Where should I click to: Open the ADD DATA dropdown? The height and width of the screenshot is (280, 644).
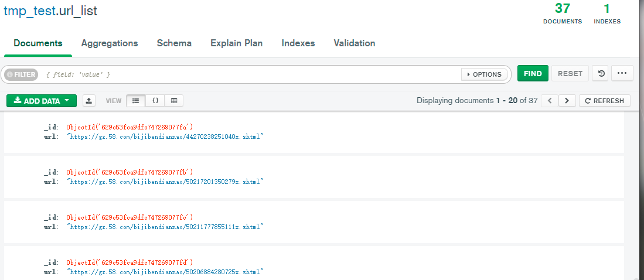tap(42, 101)
